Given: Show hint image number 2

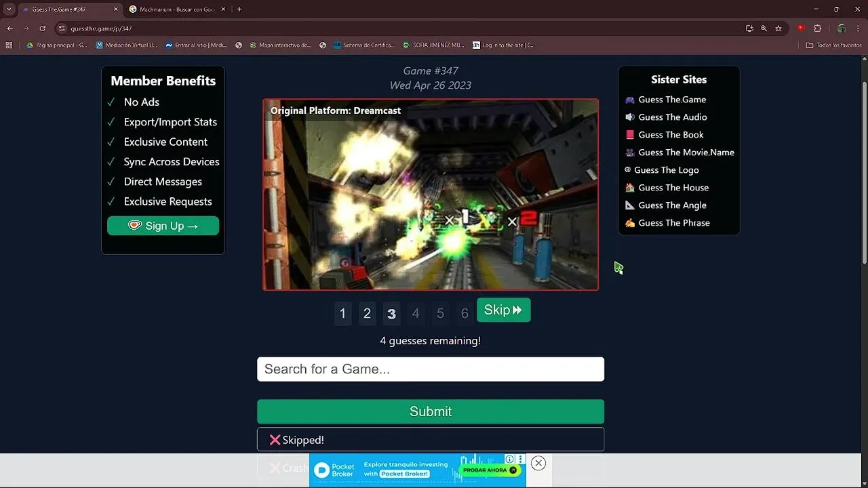Looking at the screenshot, I should coord(367,313).
